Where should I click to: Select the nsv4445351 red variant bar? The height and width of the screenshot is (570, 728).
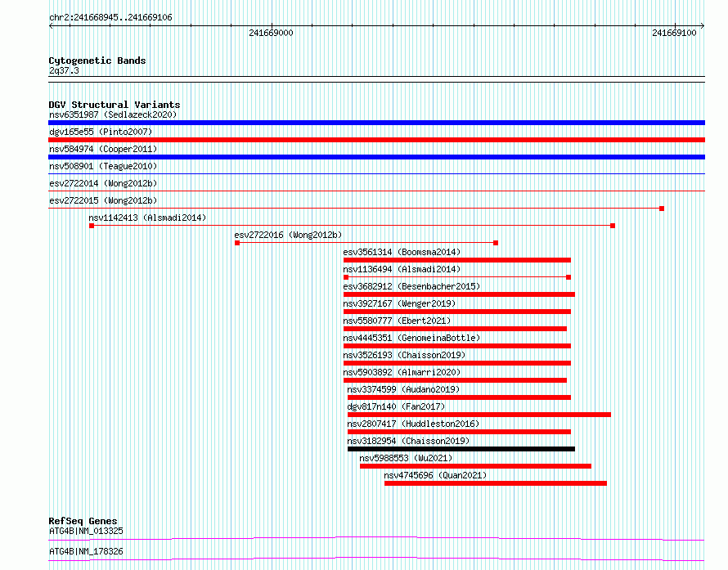click(x=457, y=346)
